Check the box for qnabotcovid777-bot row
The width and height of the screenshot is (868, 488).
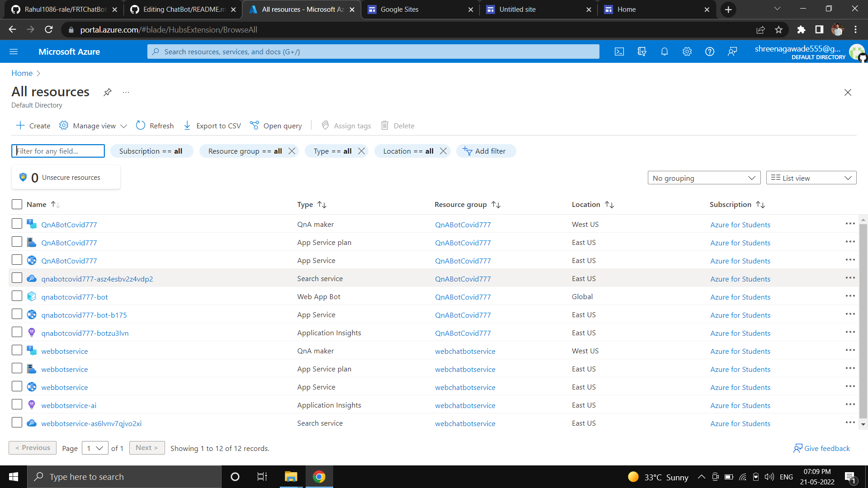pos(17,296)
